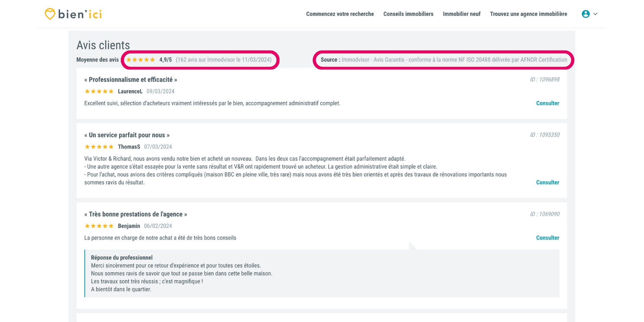Click the bien'ici heart logo
The image size is (644, 322).
pyautogui.click(x=50, y=14)
